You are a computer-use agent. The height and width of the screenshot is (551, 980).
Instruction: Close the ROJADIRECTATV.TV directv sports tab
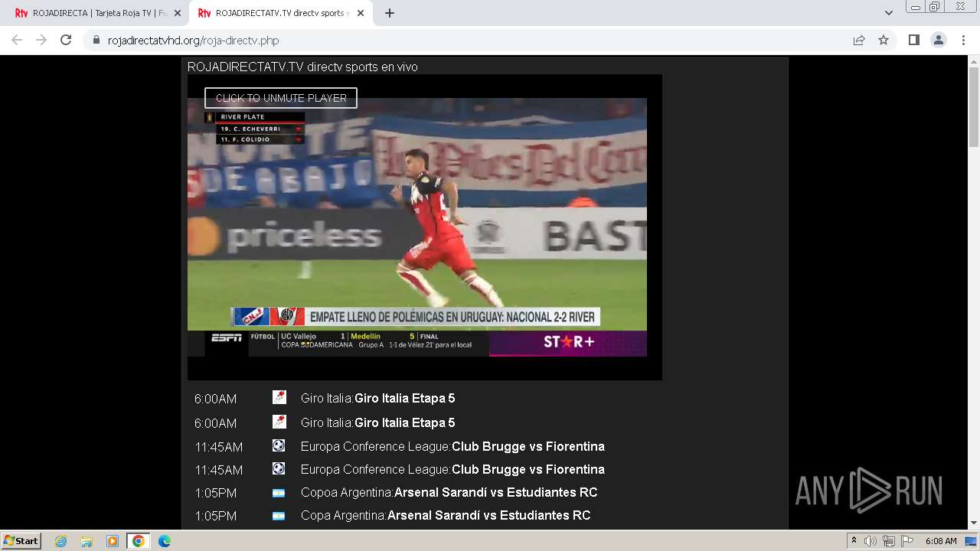coord(361,13)
